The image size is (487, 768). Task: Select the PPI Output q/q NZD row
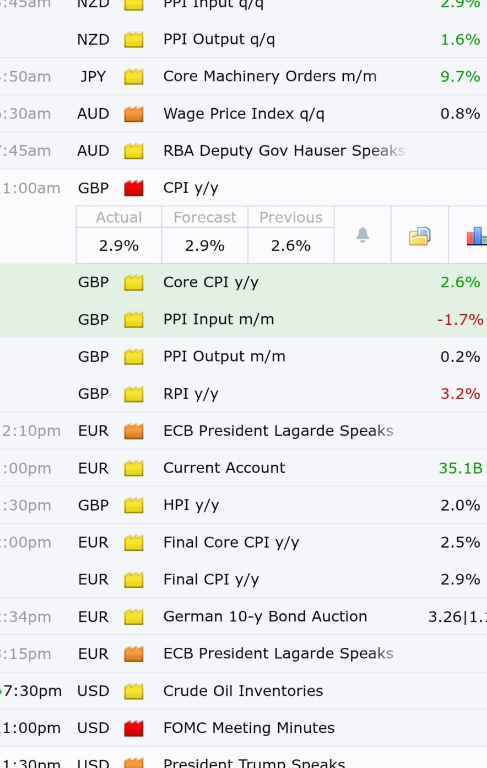click(244, 39)
